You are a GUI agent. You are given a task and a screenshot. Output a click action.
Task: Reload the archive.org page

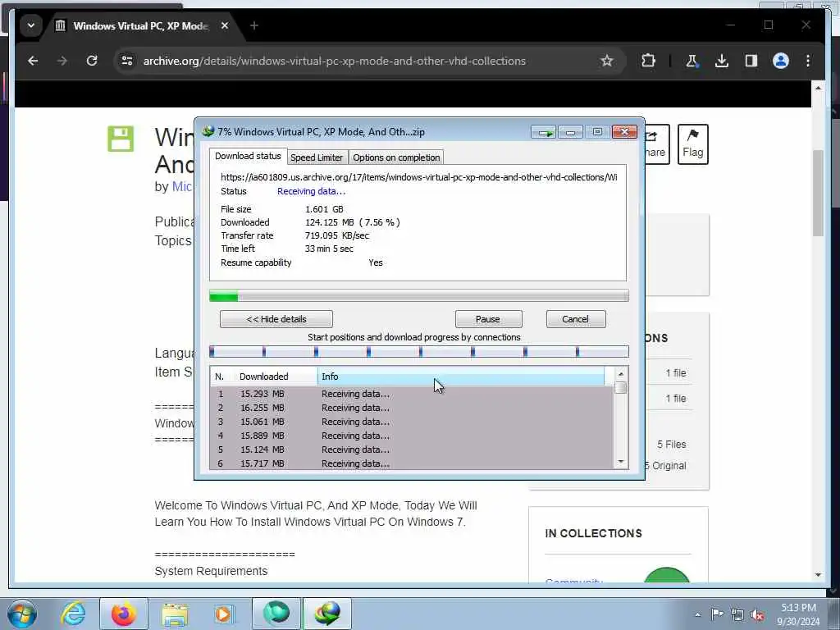(92, 61)
